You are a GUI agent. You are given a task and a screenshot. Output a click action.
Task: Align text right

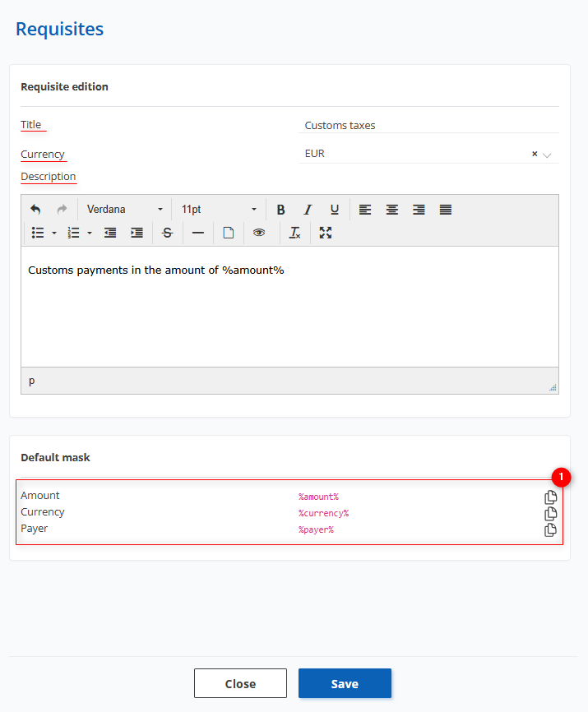(x=419, y=210)
